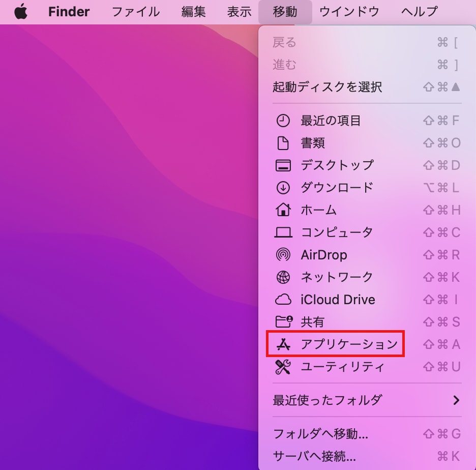The image size is (476, 470).
Task: Choose サーバへ接続... menu entry
Action: [x=367, y=456]
